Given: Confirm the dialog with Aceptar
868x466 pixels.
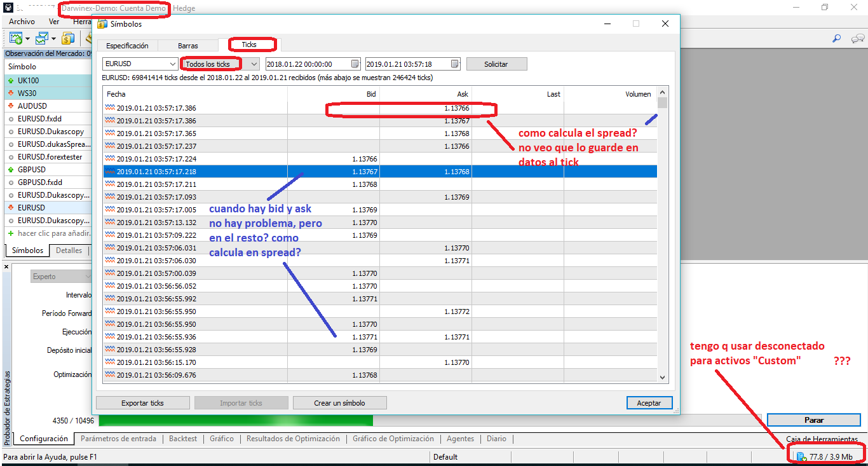Looking at the screenshot, I should (649, 403).
